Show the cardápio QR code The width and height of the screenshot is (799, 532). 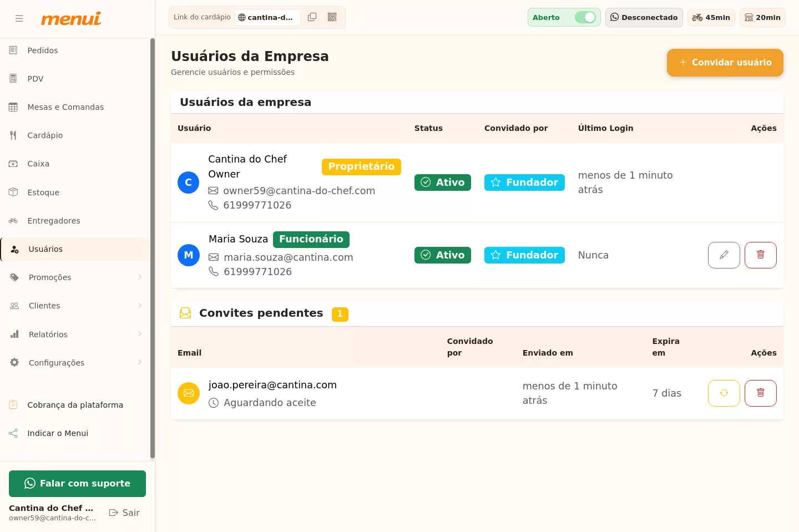click(332, 17)
